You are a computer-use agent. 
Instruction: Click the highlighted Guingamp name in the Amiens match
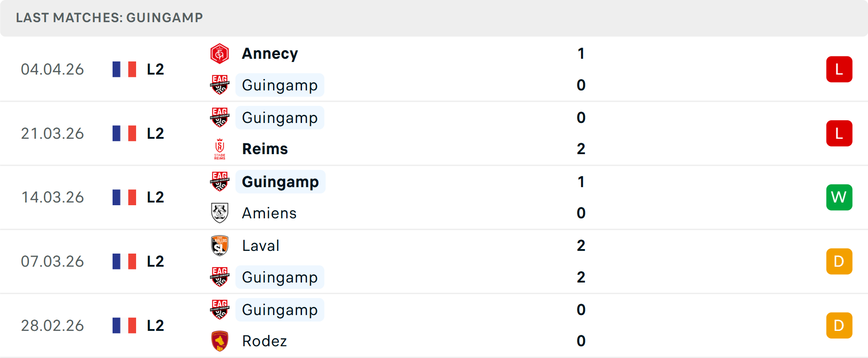[280, 182]
